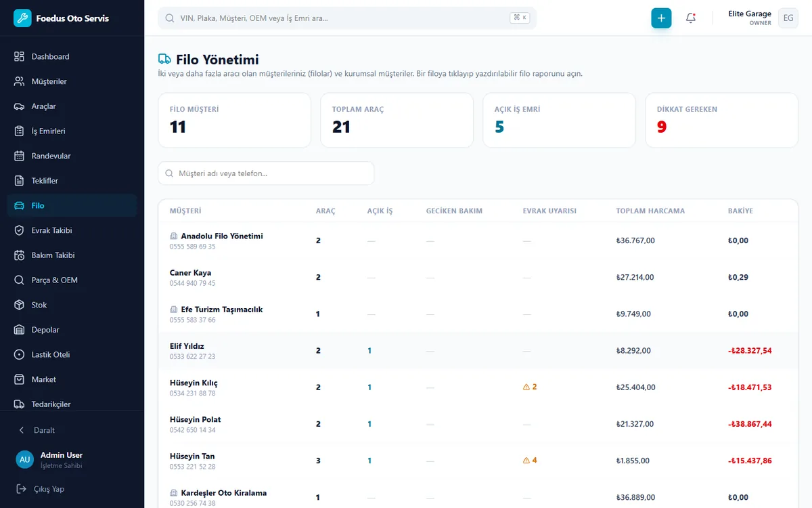
Task: Click the Bakiye column header
Action: pos(740,211)
